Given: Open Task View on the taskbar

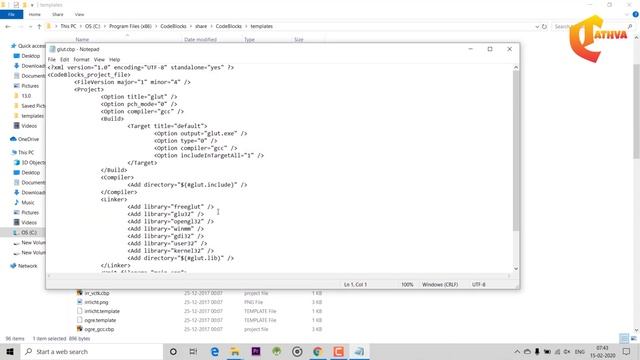Looking at the screenshot, I should [193, 351].
